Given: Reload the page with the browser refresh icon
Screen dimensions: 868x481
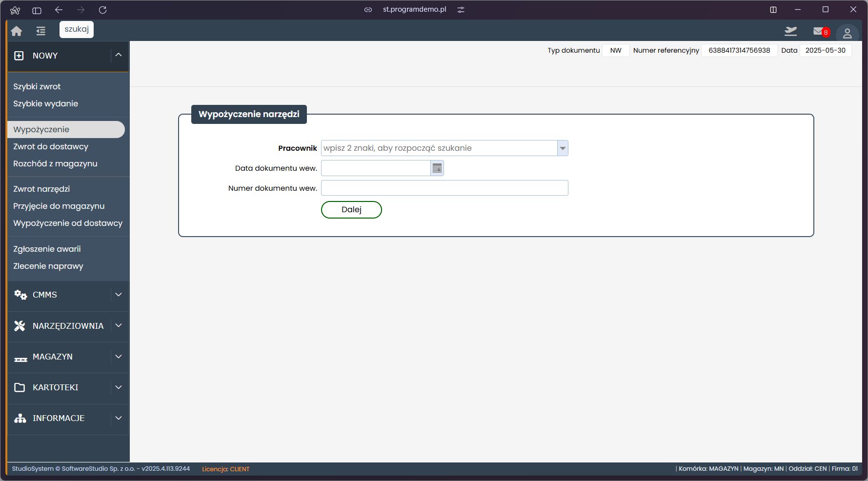Looking at the screenshot, I should coord(102,10).
